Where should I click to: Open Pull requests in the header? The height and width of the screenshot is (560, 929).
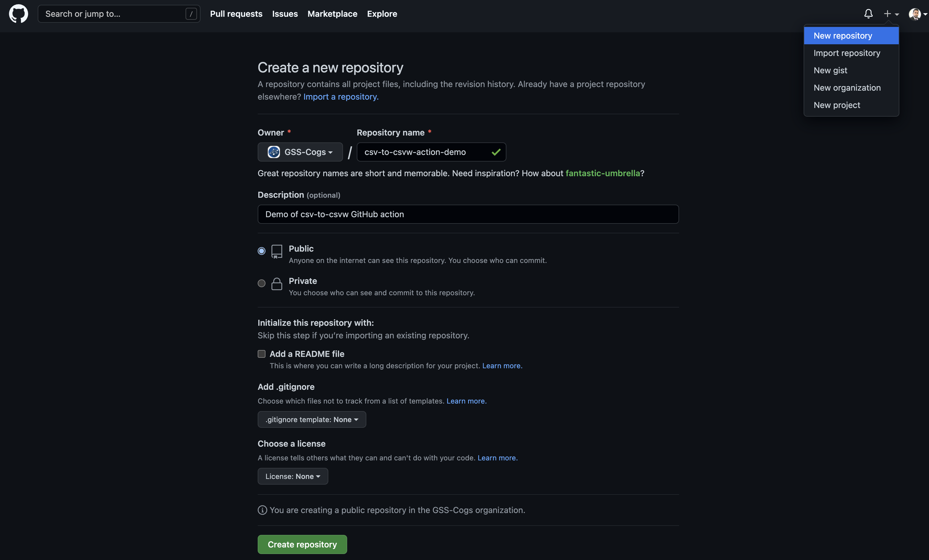pyautogui.click(x=236, y=14)
